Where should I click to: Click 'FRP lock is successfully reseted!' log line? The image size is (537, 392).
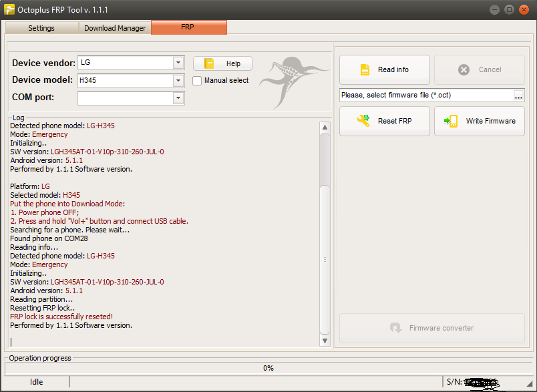point(61,317)
